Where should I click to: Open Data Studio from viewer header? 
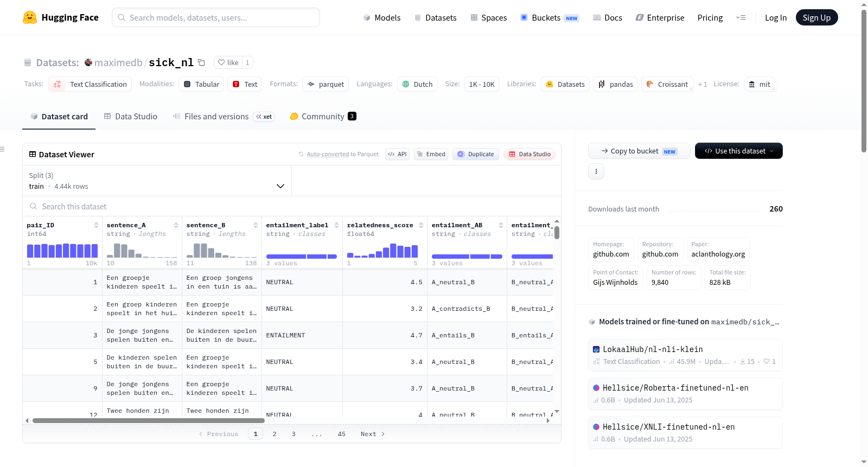[529, 154]
